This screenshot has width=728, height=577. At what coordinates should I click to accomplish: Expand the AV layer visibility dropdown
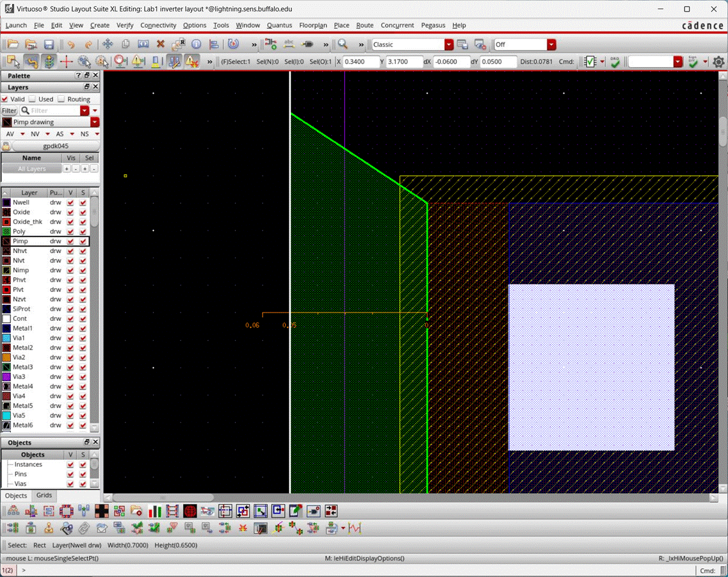pyautogui.click(x=23, y=134)
